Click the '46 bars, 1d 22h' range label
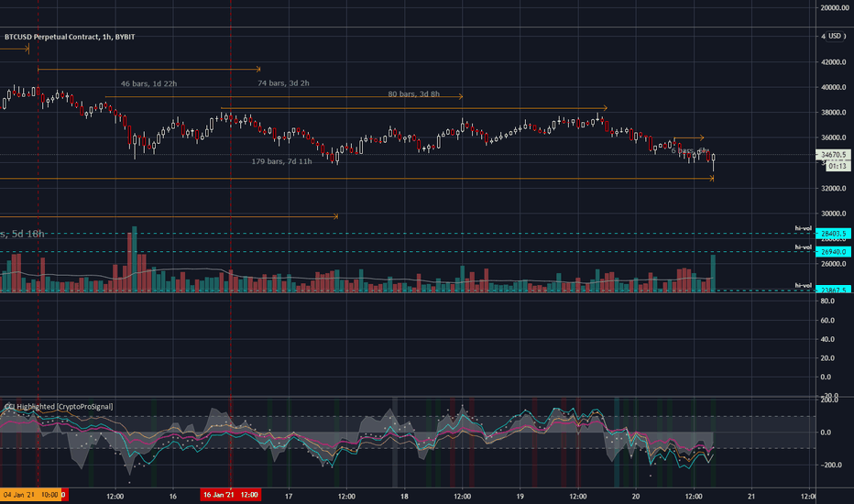The height and width of the screenshot is (504, 854). click(x=148, y=84)
